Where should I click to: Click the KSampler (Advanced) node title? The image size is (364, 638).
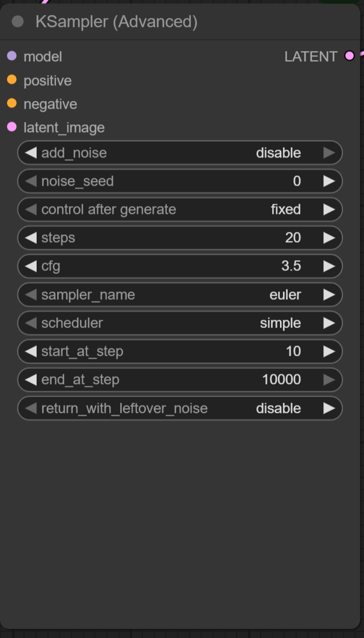(117, 22)
